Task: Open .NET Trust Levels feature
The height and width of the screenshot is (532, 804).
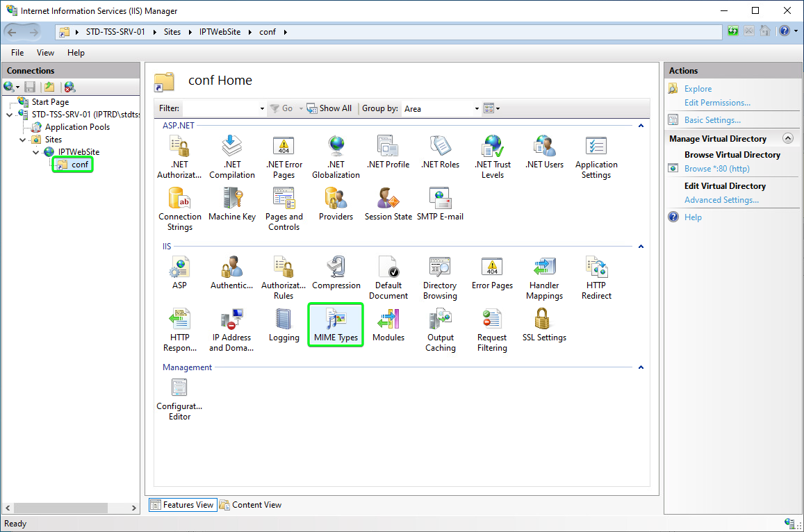Action: (492, 158)
